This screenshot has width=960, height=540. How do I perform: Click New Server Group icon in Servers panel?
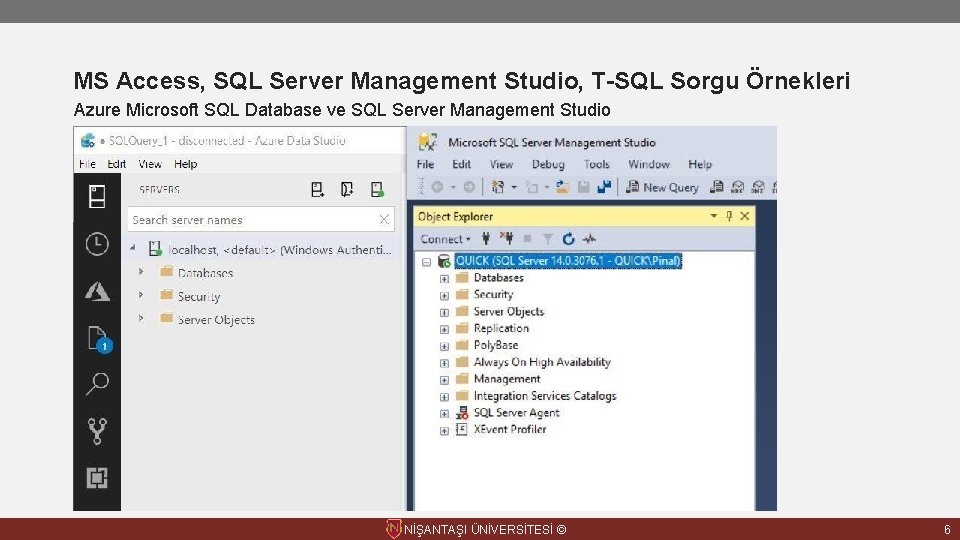pyautogui.click(x=347, y=190)
